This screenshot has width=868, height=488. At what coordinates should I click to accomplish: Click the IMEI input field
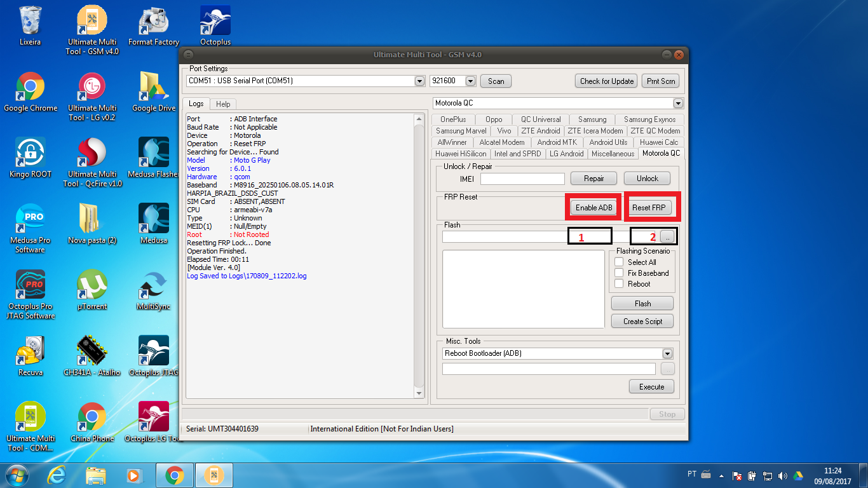[x=522, y=179]
